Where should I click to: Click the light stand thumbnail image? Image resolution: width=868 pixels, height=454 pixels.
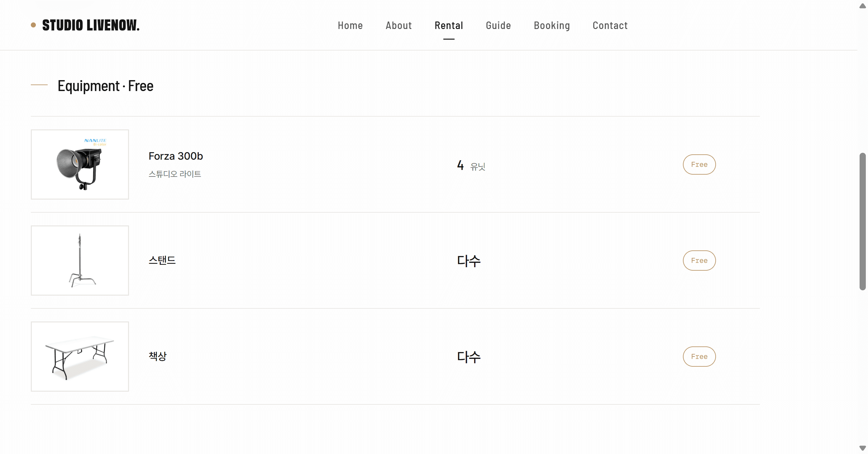[x=80, y=260]
